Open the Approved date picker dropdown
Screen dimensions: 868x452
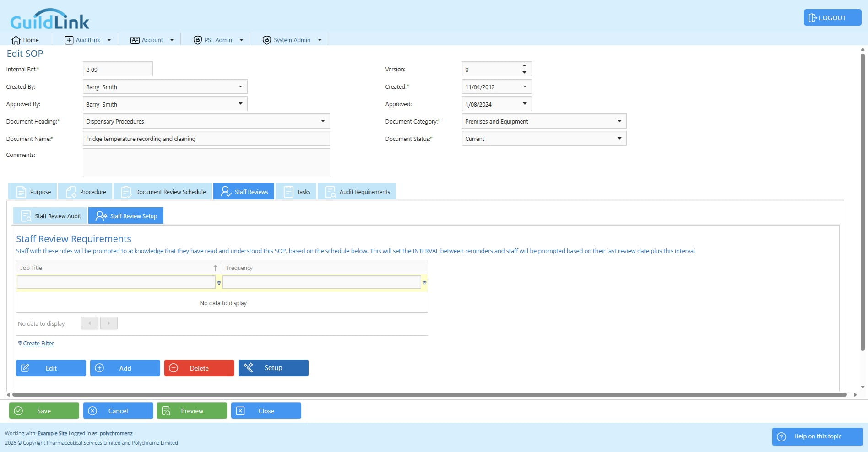[525, 104]
